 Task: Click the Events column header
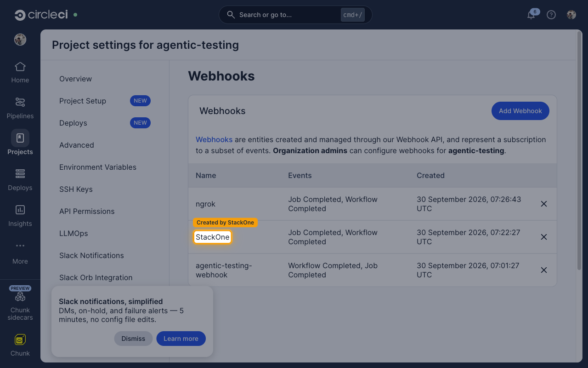coord(300,175)
